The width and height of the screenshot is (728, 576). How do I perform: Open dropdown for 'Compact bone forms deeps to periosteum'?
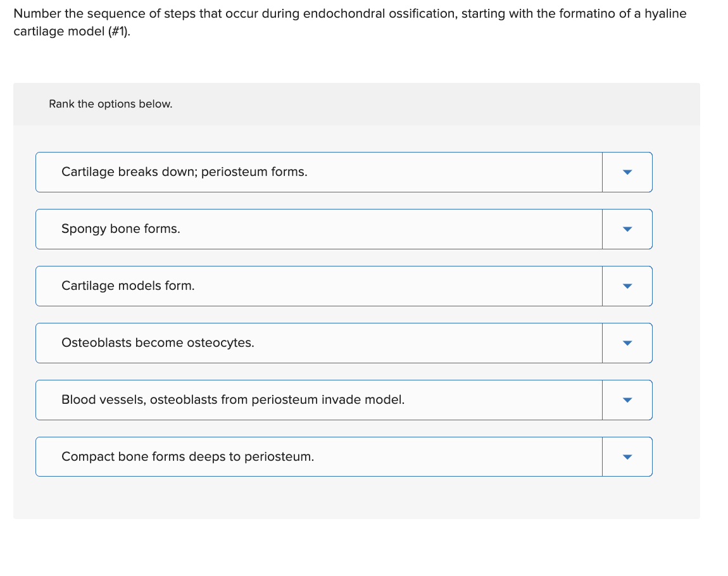627,457
